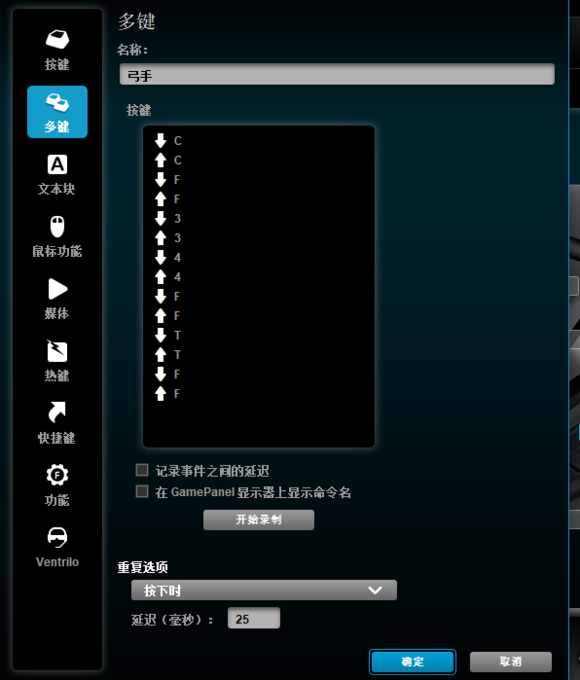Select the 功能 function gear icon

tap(57, 475)
